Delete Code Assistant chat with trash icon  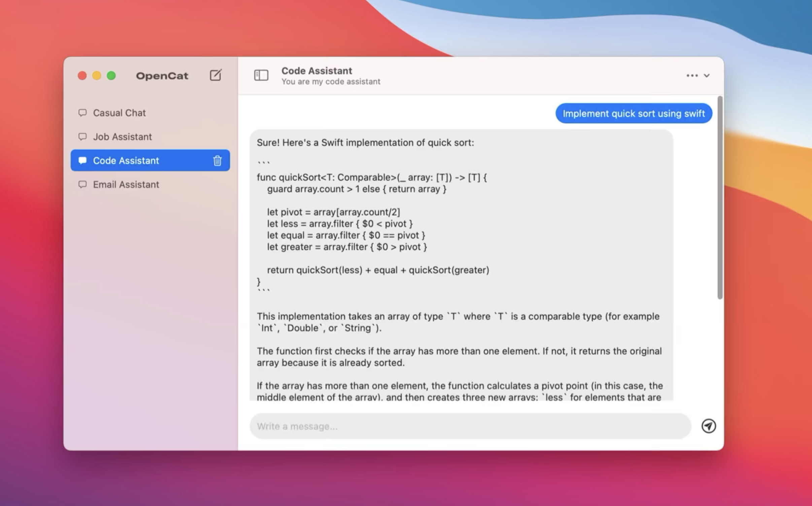pos(217,160)
